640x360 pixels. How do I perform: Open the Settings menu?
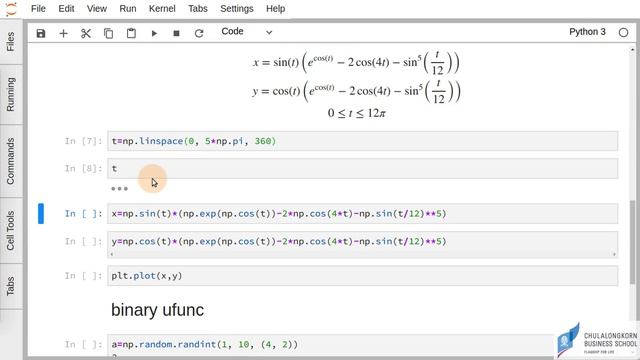click(237, 9)
